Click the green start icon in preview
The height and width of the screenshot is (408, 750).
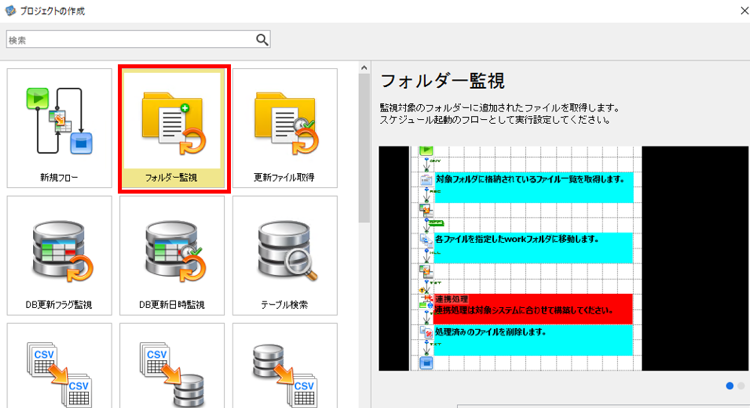[x=426, y=151]
